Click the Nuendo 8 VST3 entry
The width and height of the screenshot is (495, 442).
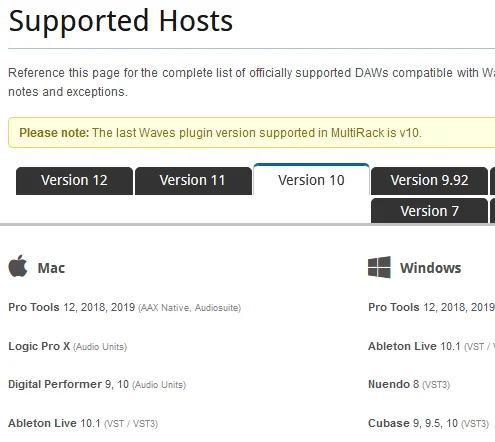[409, 384]
